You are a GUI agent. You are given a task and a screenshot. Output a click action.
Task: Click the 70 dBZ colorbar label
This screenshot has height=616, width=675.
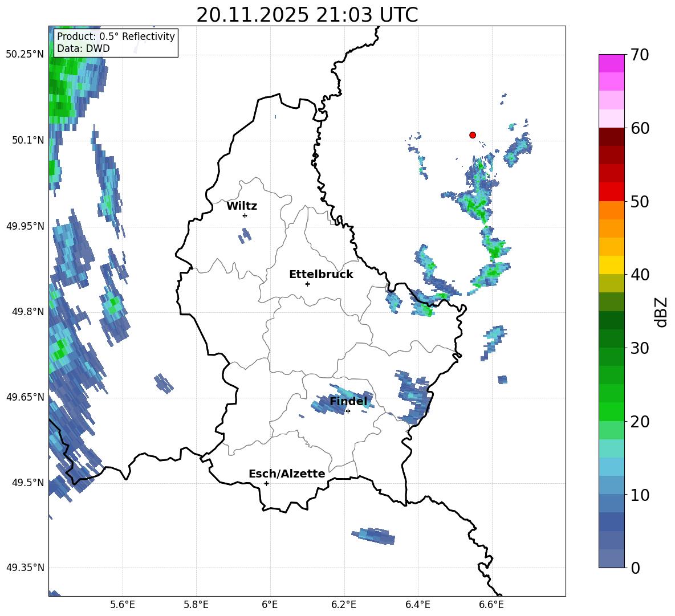639,55
